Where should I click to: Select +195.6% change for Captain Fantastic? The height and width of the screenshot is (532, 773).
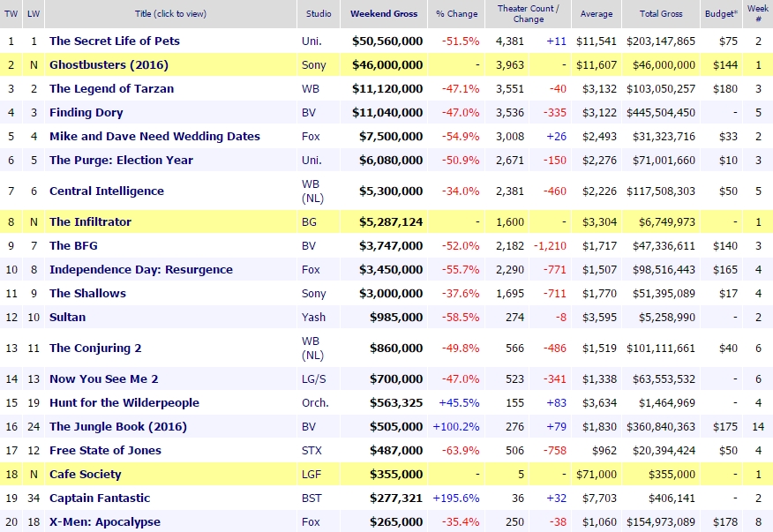click(456, 498)
